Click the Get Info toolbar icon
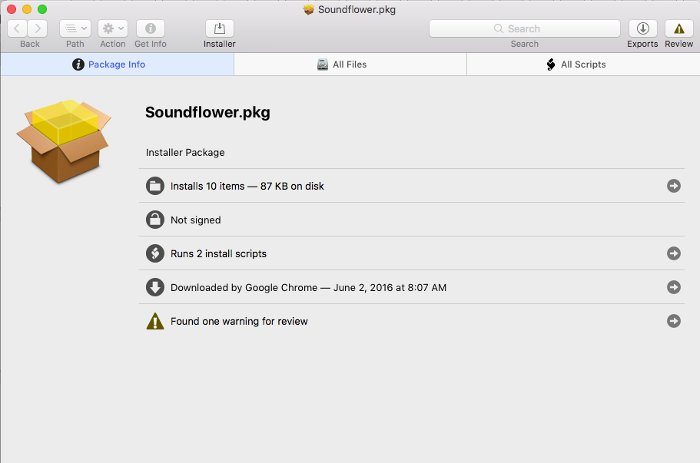 (150, 29)
